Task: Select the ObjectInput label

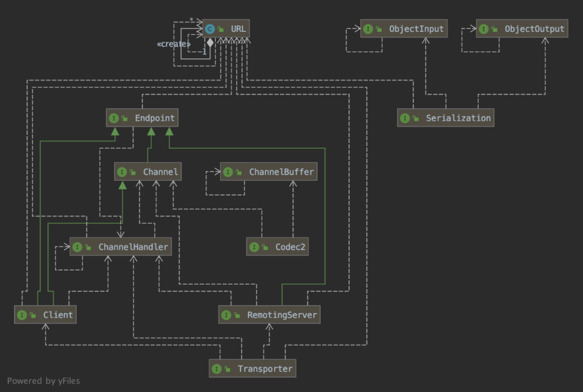Action: pos(416,29)
